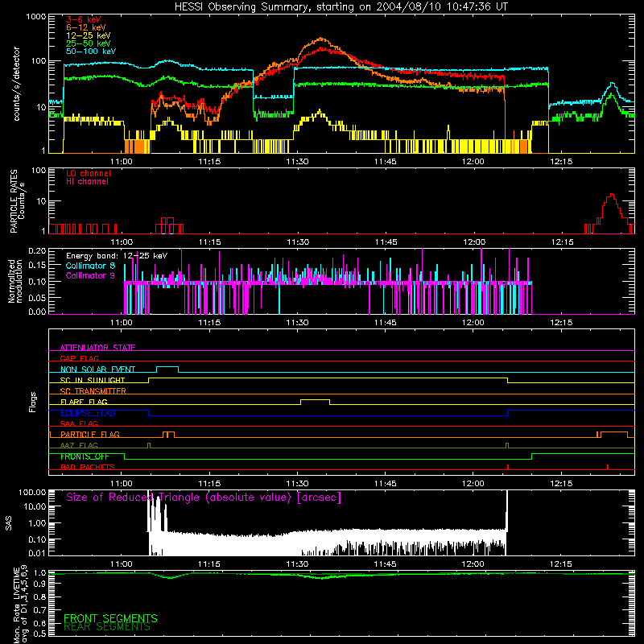Image resolution: width=644 pixels, height=644 pixels.
Task: Select the 'ECLIPSE FLAG' label
Action: (88, 413)
